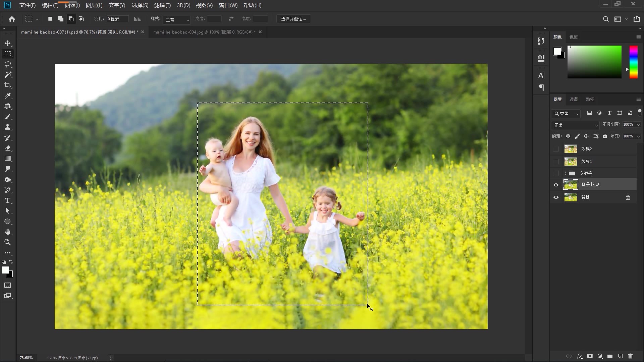This screenshot has width=644, height=362.
Task: Click the delete layer trash icon
Action: [x=630, y=356]
